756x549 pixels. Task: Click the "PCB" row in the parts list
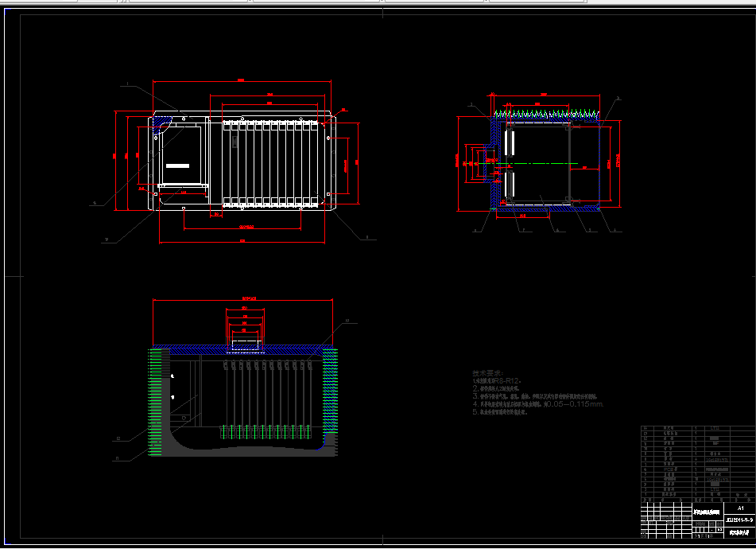click(699, 469)
